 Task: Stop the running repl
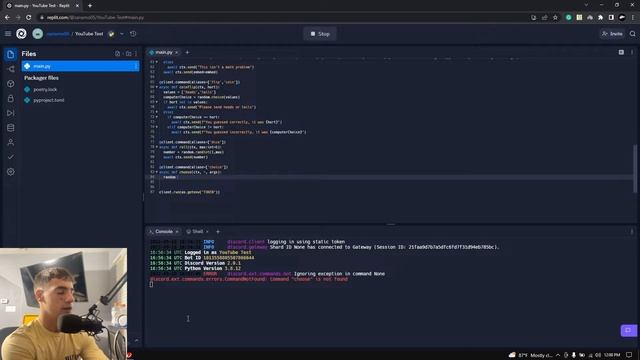coord(320,34)
